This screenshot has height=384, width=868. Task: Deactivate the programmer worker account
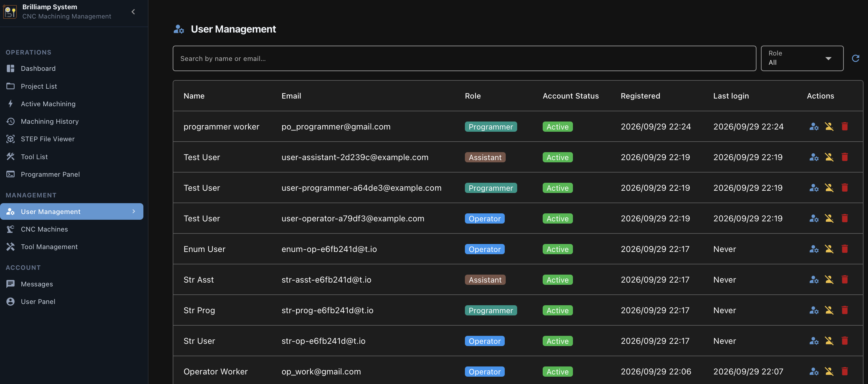click(829, 126)
